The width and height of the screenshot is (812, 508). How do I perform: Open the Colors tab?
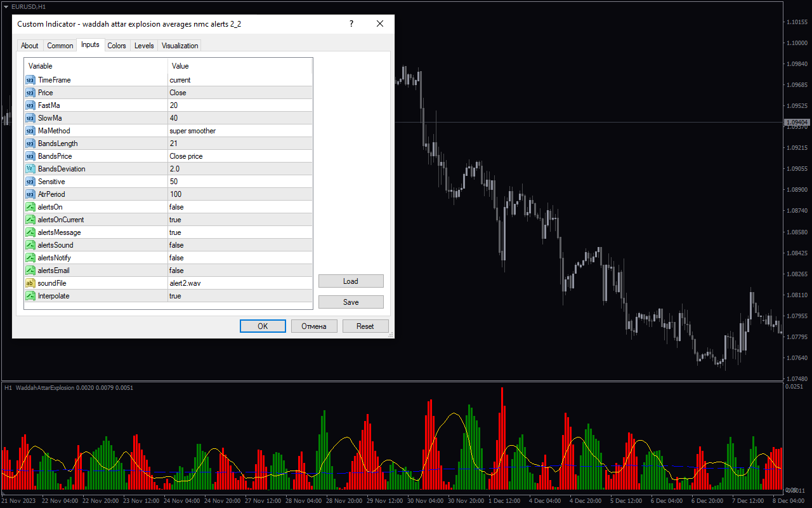click(117, 46)
